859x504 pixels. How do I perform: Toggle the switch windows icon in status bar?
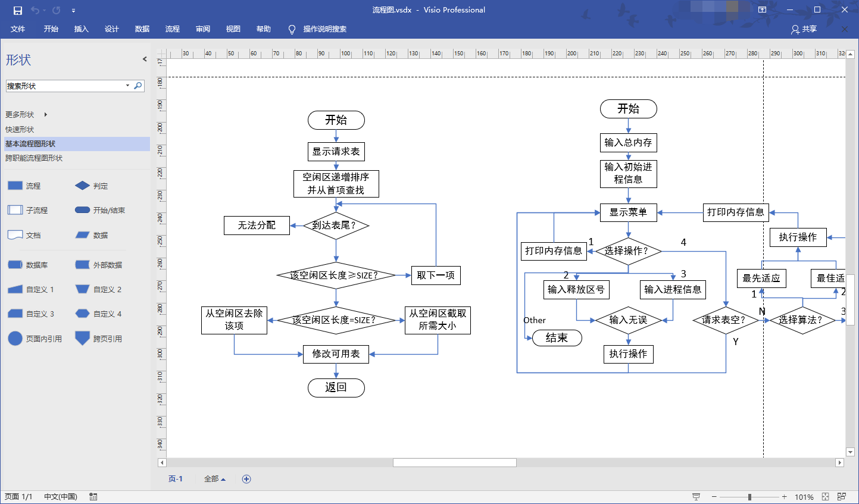click(842, 497)
